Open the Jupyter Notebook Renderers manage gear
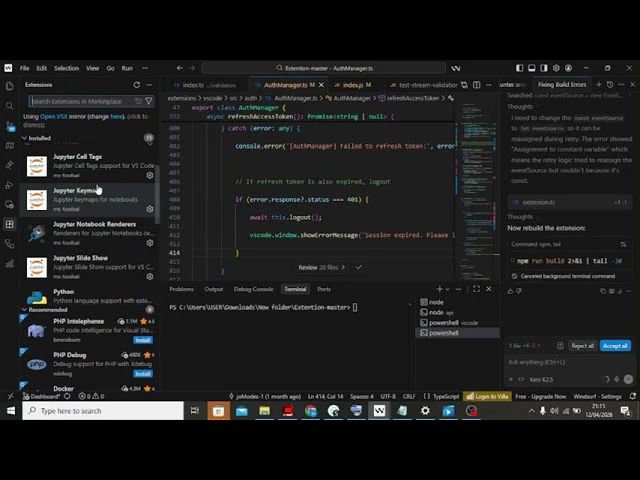 (x=150, y=243)
